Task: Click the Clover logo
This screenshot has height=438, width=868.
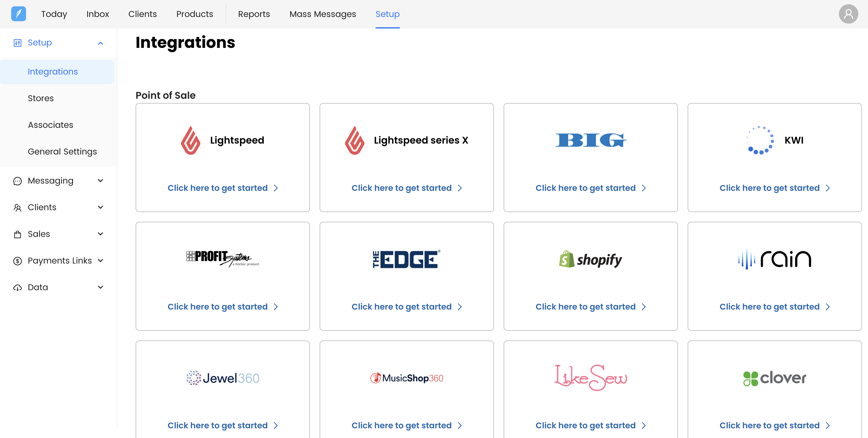Action: [775, 378]
